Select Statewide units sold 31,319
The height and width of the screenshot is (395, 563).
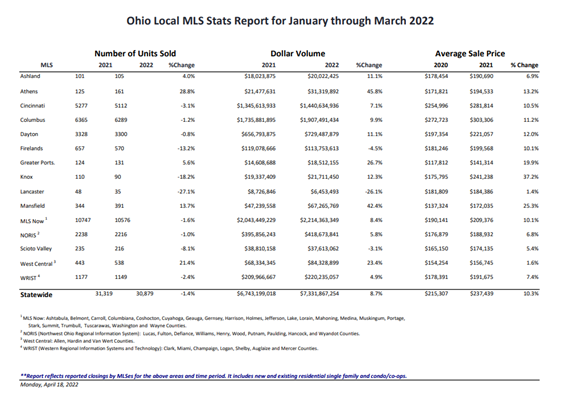pos(104,294)
